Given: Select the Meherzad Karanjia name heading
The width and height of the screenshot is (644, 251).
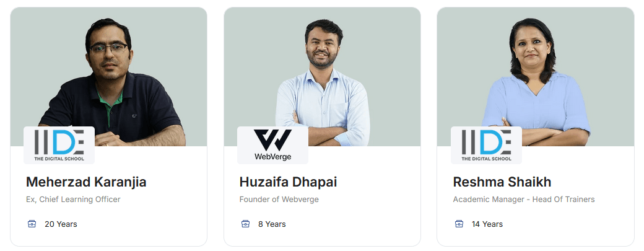Looking at the screenshot, I should click(x=86, y=182).
